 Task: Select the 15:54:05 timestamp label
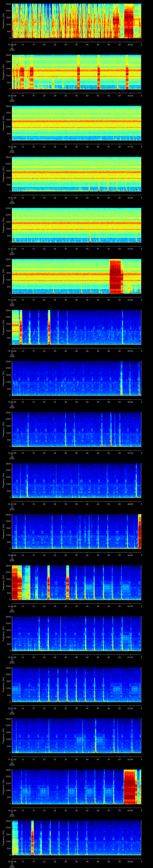point(12,862)
